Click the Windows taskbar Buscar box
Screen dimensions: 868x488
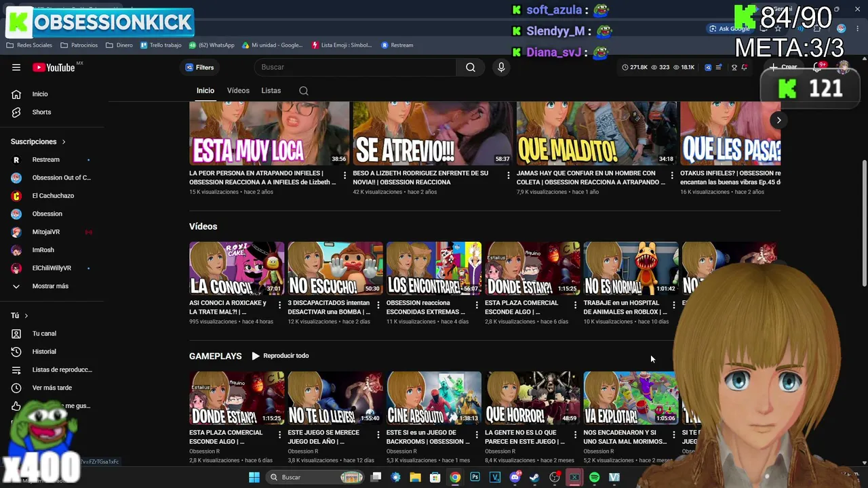pos(315,477)
